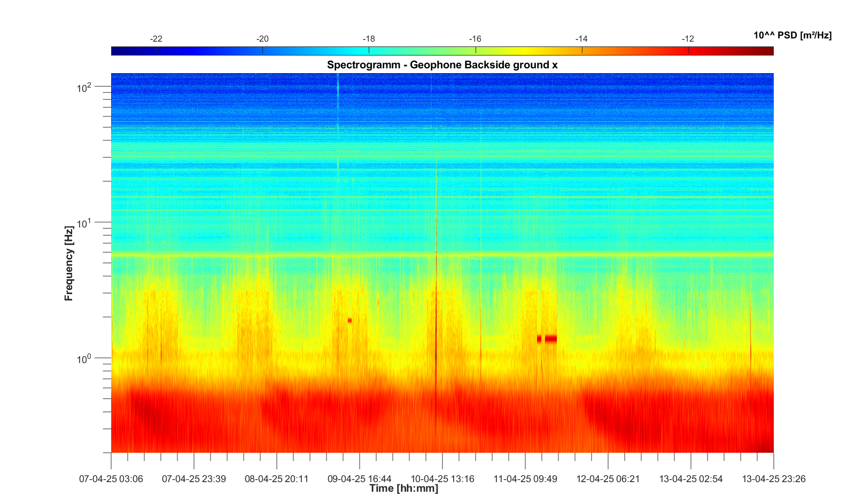
Task: Click the plot title 'Spectrogramm - Geophone Backside ground x'
Action: point(442,65)
